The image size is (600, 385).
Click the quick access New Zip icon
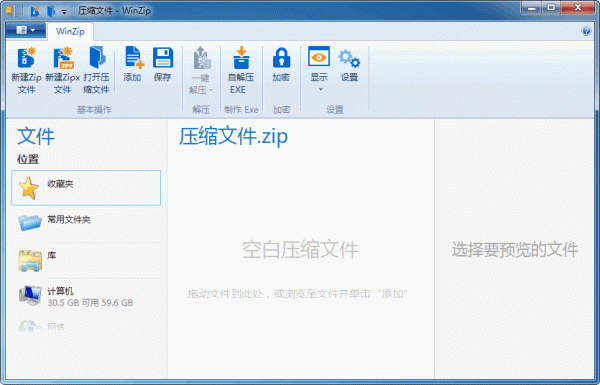[35, 11]
